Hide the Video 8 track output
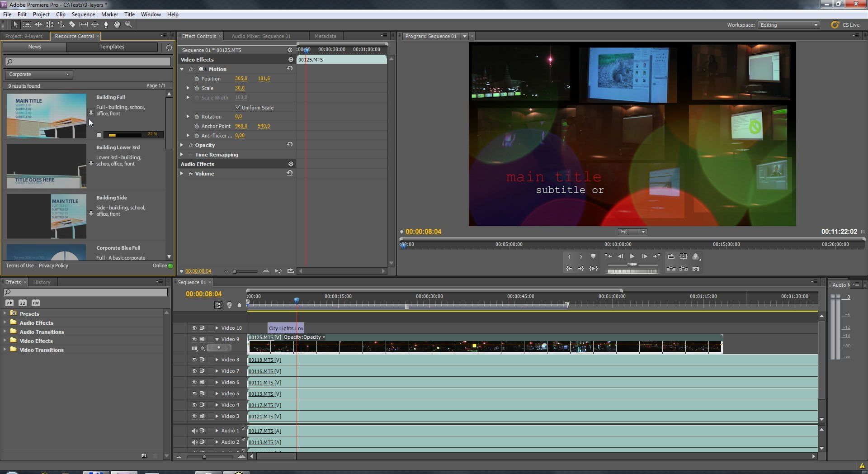Image resolution: width=868 pixels, height=474 pixels. point(194,360)
